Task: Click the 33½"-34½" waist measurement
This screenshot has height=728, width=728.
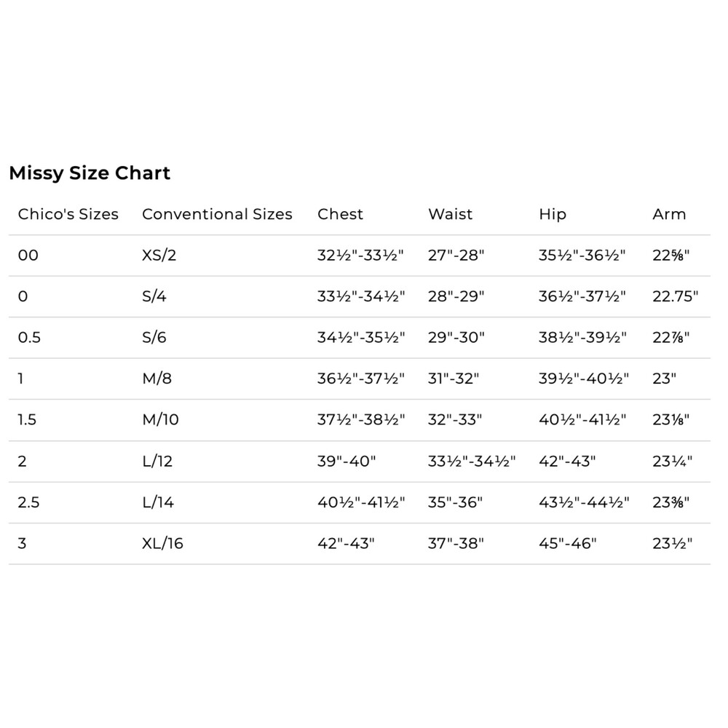Action: tap(472, 461)
